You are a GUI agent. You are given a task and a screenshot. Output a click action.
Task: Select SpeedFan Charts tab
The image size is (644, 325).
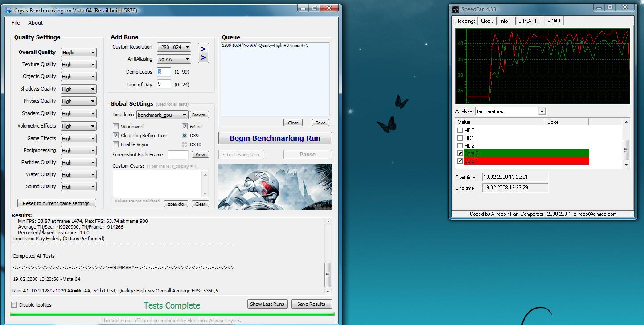tap(554, 20)
